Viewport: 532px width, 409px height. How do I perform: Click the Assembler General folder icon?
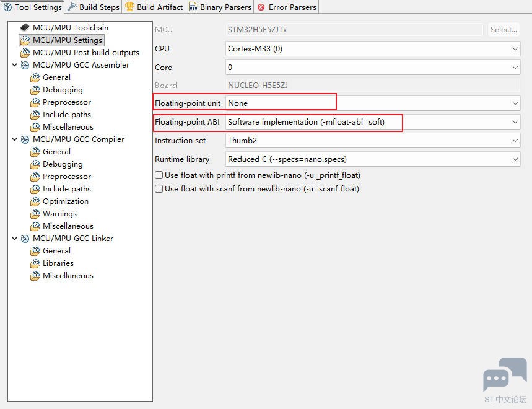coord(35,77)
